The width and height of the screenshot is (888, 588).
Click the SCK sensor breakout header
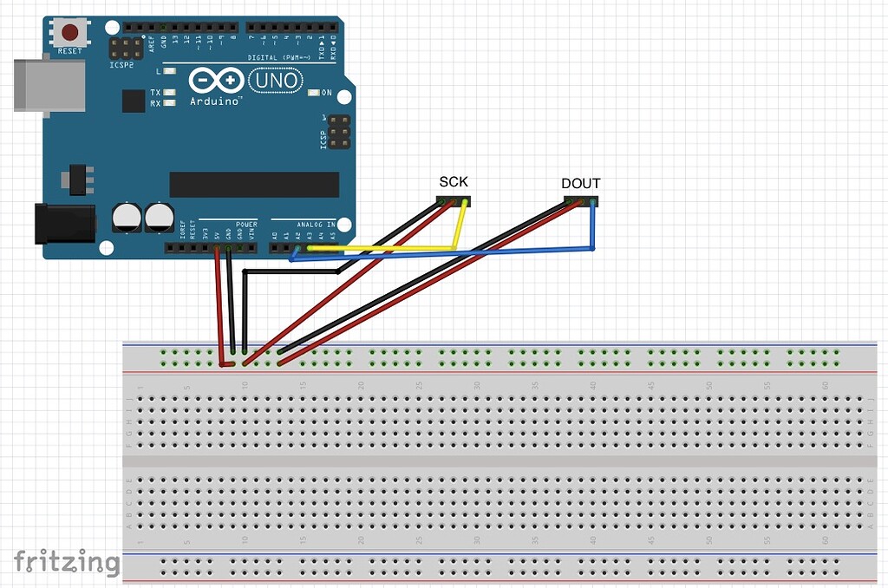click(453, 200)
